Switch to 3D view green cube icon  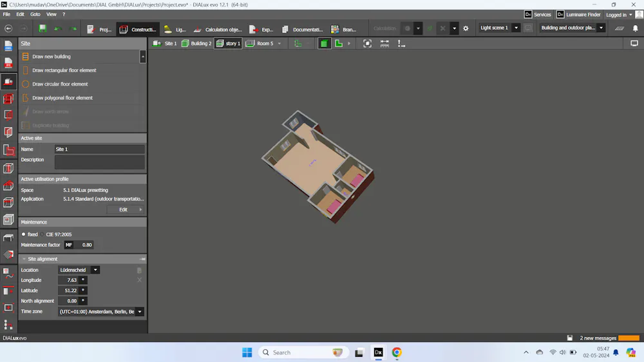324,44
